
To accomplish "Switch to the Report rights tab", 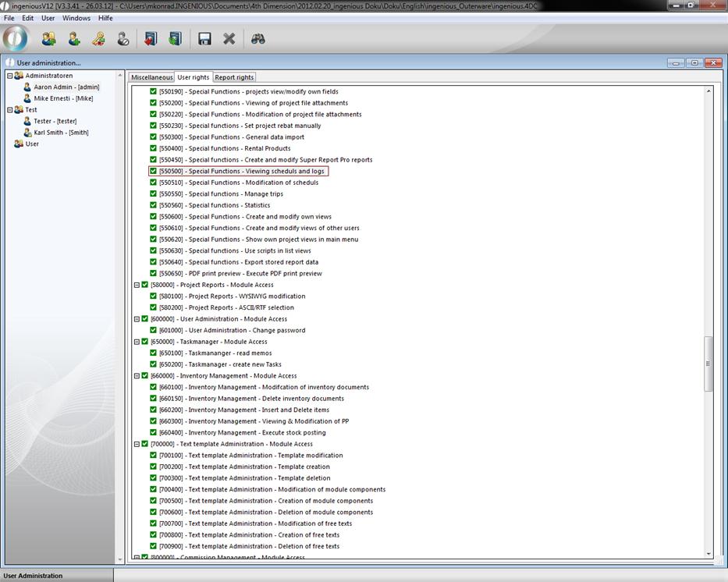I will coord(234,77).
